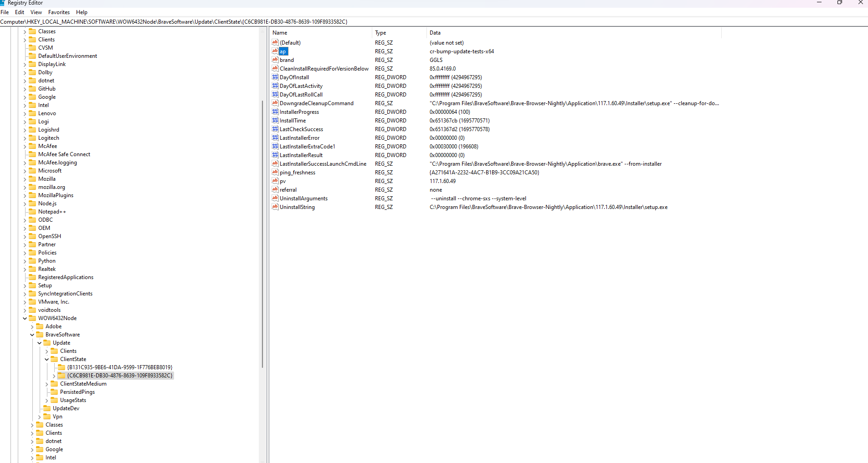Image resolution: width=868 pixels, height=463 pixels.
Task: Click the REG_DWORD icon next to InstallTime
Action: click(275, 120)
